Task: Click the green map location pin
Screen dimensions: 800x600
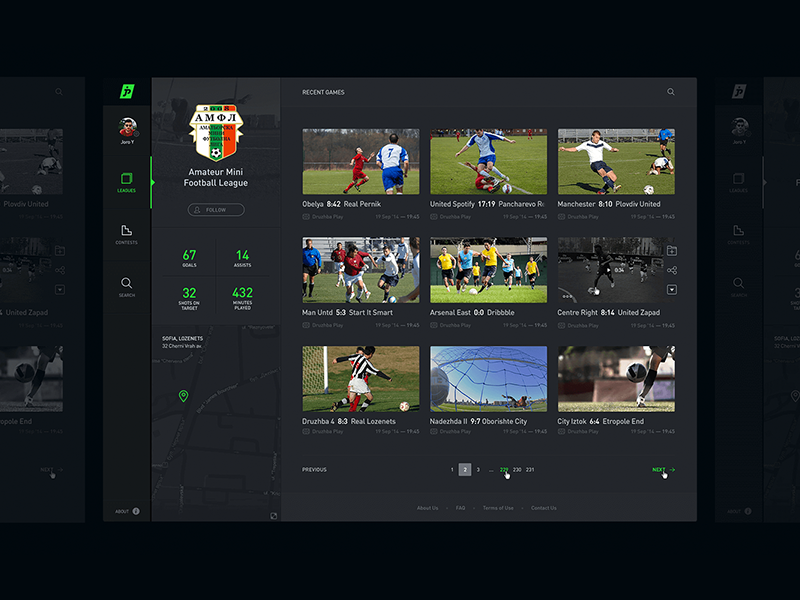Action: (x=183, y=395)
